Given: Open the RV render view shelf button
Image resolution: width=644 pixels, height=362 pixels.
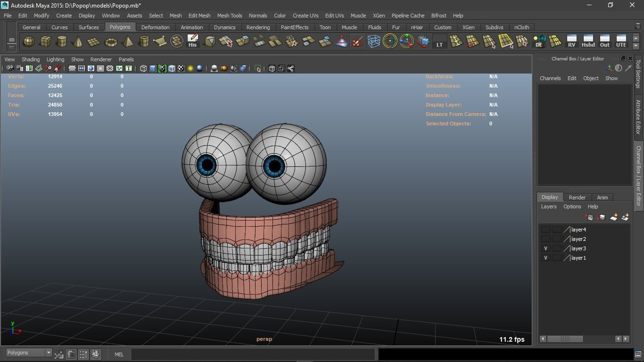Looking at the screenshot, I should (571, 41).
